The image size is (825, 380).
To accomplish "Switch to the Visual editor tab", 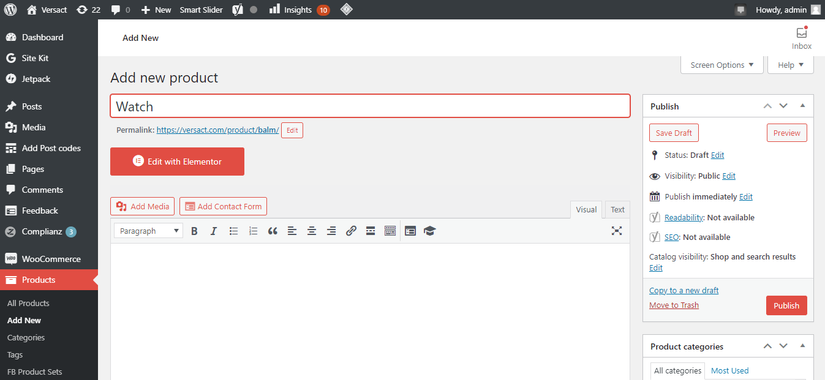I will tap(586, 209).
